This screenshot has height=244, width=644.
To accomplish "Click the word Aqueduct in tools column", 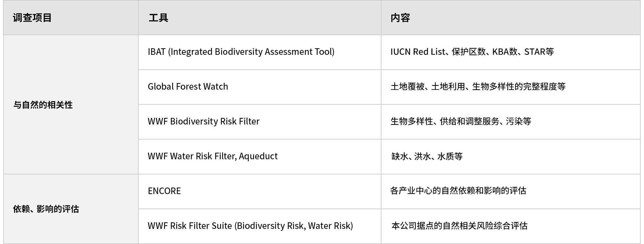I will (x=258, y=156).
